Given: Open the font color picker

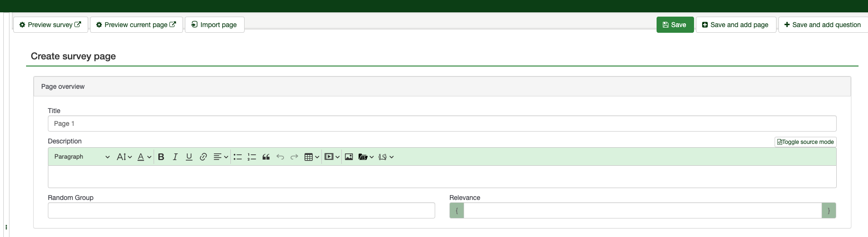Looking at the screenshot, I should tap(144, 157).
